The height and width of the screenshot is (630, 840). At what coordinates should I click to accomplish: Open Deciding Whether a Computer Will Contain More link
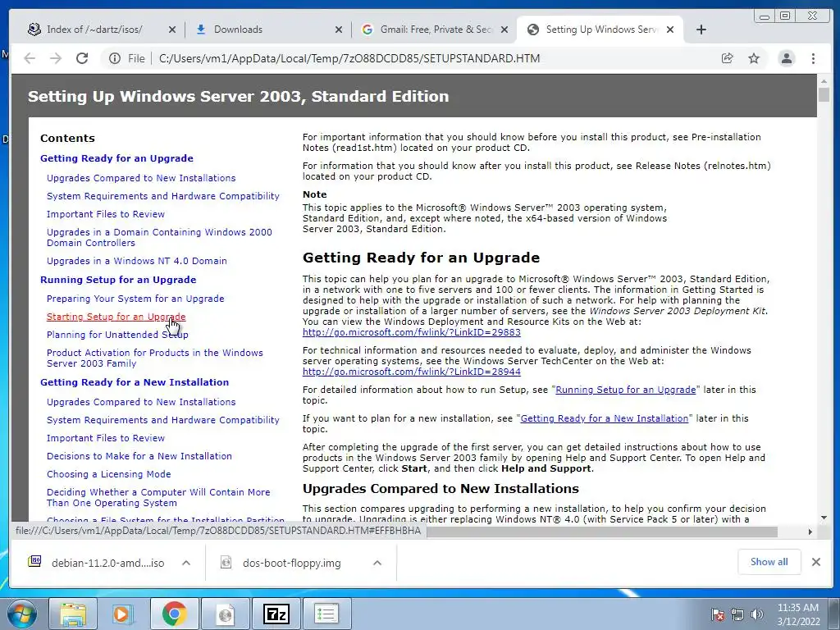click(x=158, y=497)
